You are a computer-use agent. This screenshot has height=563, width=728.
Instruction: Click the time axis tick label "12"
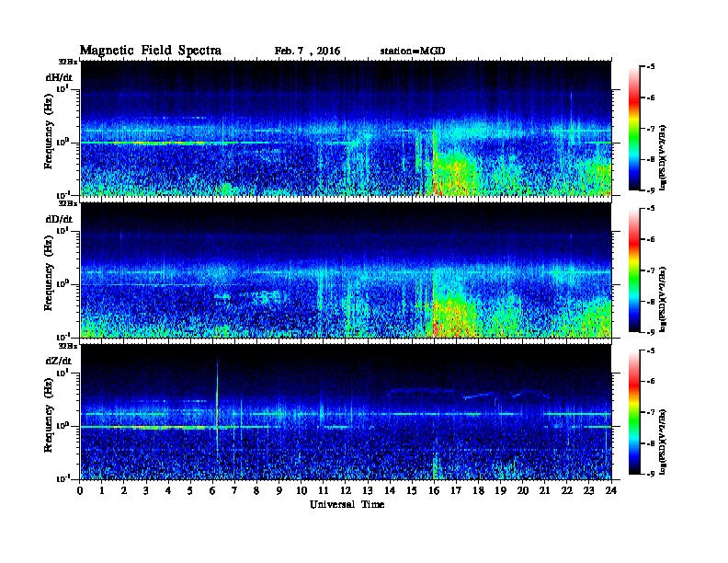click(x=346, y=491)
